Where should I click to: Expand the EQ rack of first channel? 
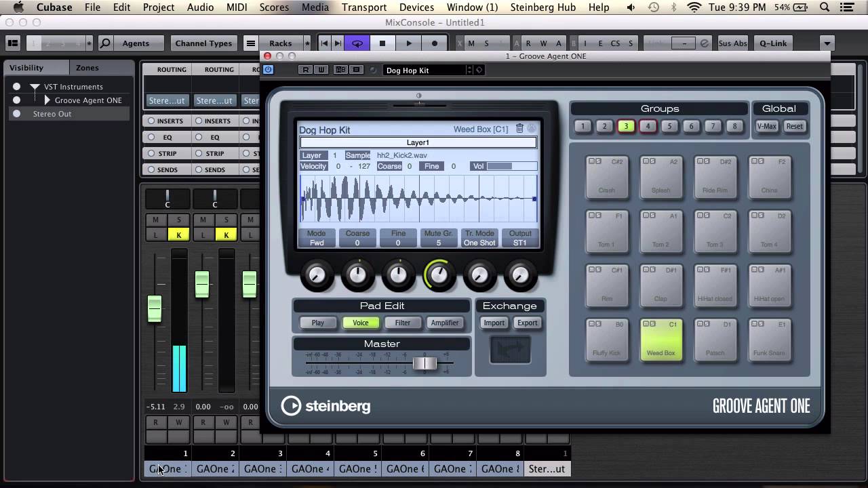[166, 137]
